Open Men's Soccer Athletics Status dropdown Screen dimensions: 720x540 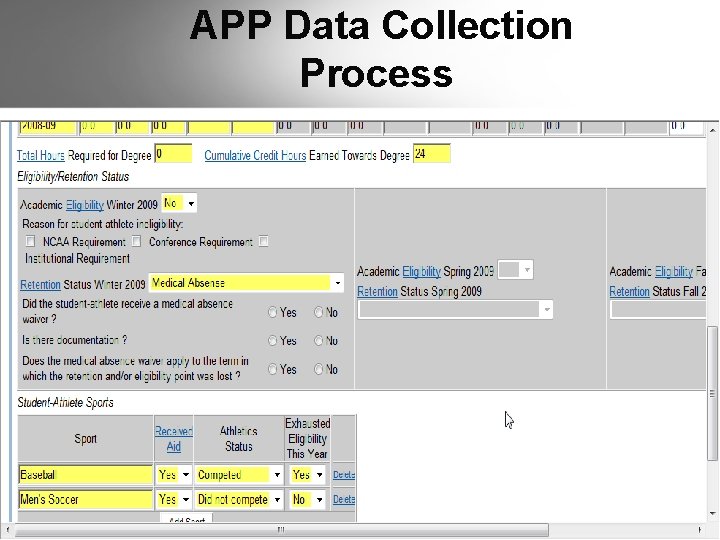(x=239, y=499)
